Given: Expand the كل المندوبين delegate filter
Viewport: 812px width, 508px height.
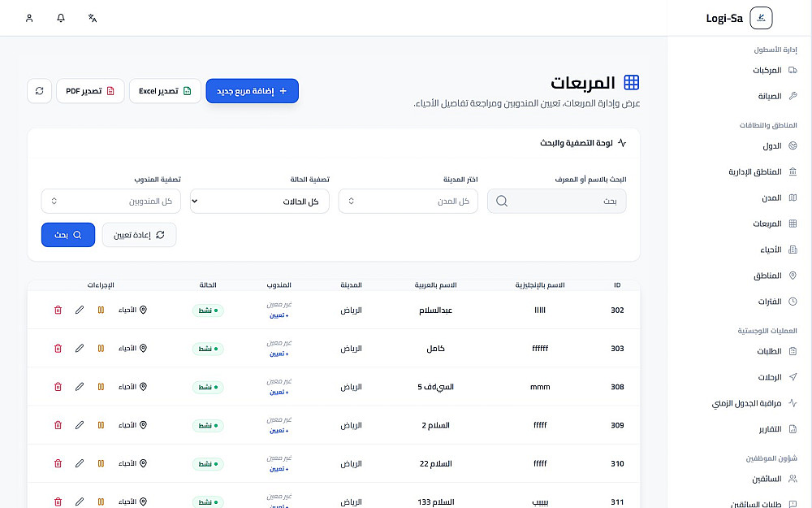Looking at the screenshot, I should point(110,201).
